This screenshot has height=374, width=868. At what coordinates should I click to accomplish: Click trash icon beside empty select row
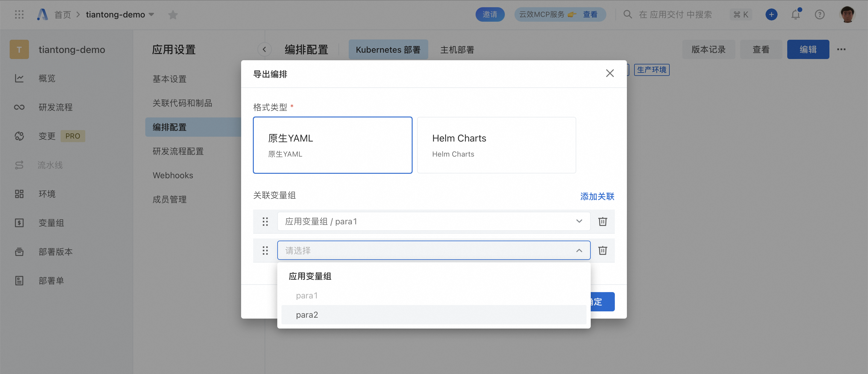(602, 251)
